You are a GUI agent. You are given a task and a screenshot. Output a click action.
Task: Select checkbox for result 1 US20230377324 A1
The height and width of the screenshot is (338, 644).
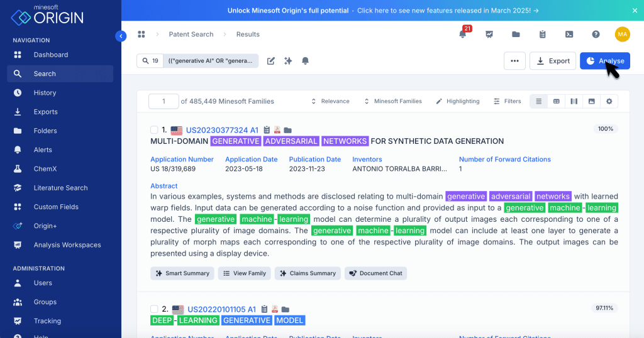click(x=155, y=130)
